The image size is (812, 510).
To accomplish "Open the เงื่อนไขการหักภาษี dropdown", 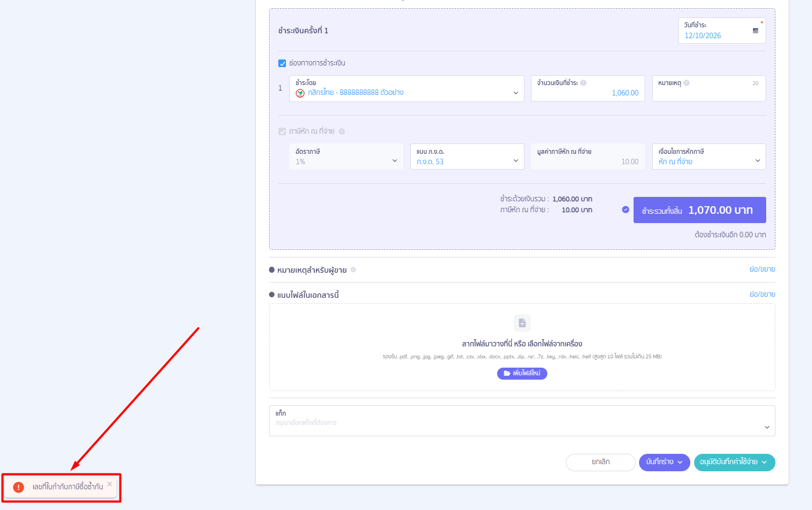I will tap(709, 157).
